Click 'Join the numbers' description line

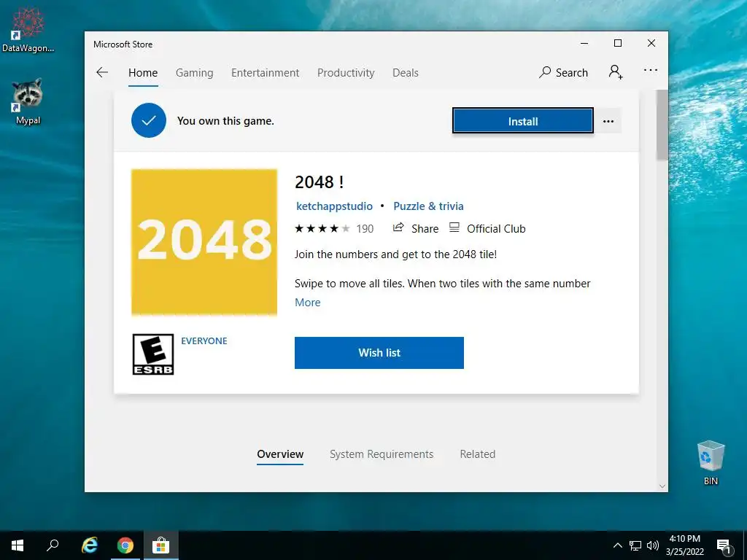click(395, 254)
